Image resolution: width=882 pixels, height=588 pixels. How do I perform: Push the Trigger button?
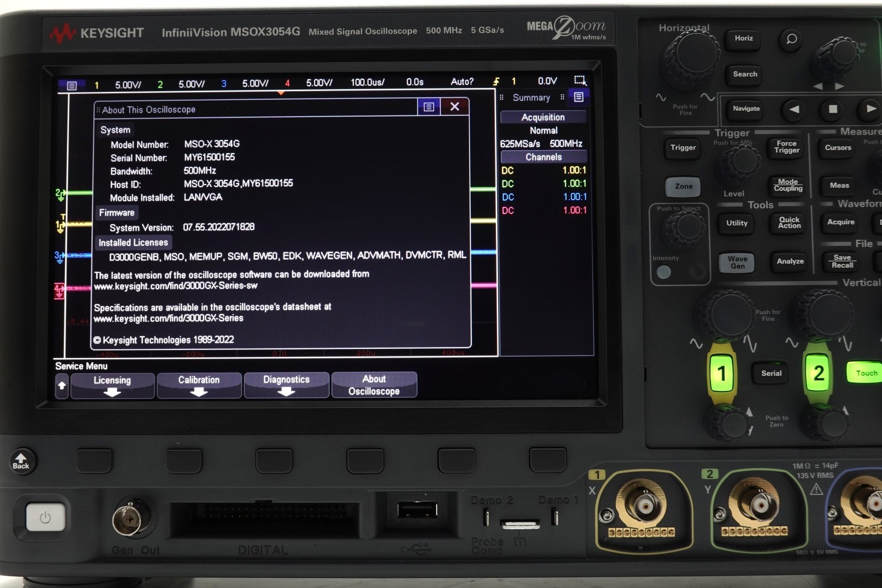[x=683, y=148]
